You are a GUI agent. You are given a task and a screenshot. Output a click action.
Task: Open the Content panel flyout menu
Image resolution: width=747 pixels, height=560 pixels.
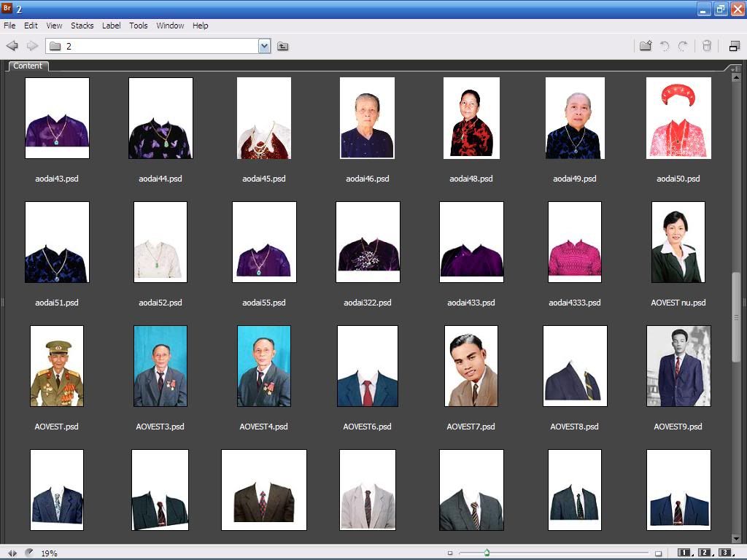tap(735, 68)
